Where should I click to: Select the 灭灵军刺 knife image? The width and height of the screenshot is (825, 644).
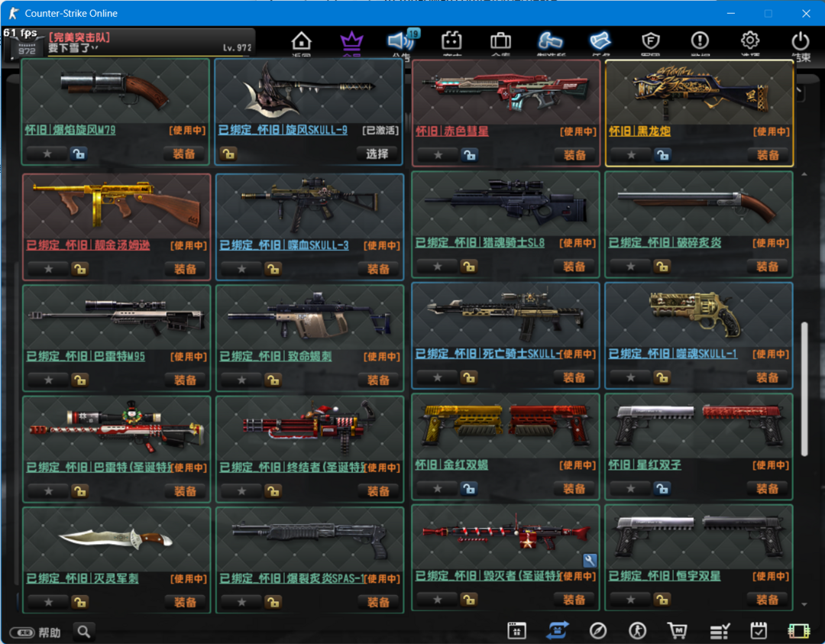[x=116, y=539]
